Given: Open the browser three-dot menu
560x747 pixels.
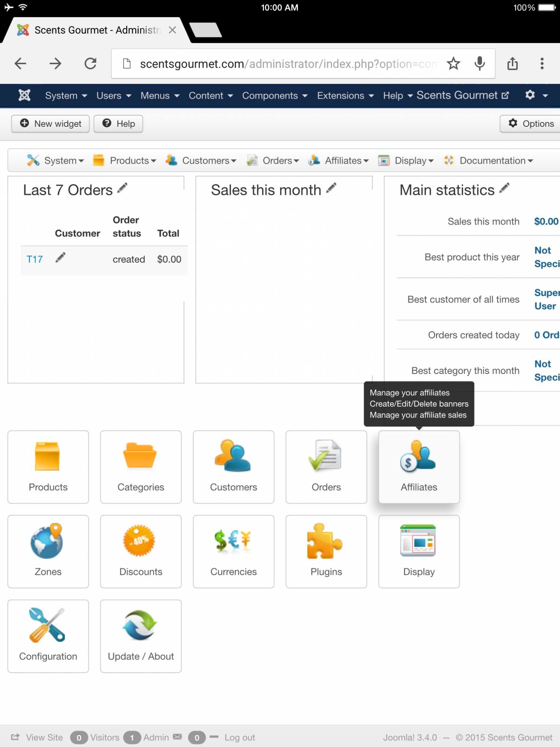Looking at the screenshot, I should [x=542, y=63].
